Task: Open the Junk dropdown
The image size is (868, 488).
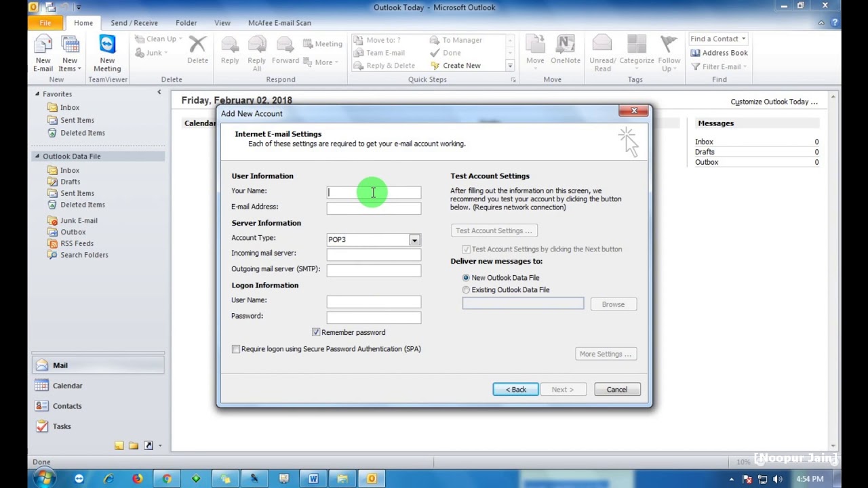Action: click(x=151, y=53)
